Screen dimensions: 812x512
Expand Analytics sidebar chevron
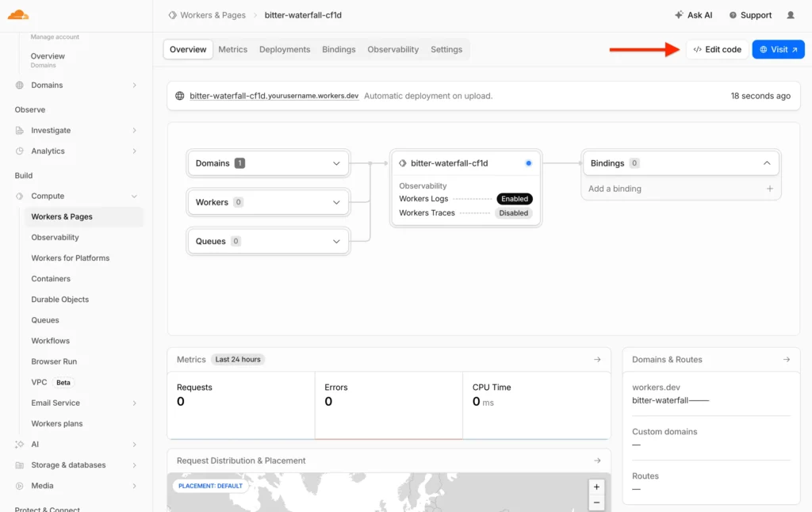(x=134, y=151)
